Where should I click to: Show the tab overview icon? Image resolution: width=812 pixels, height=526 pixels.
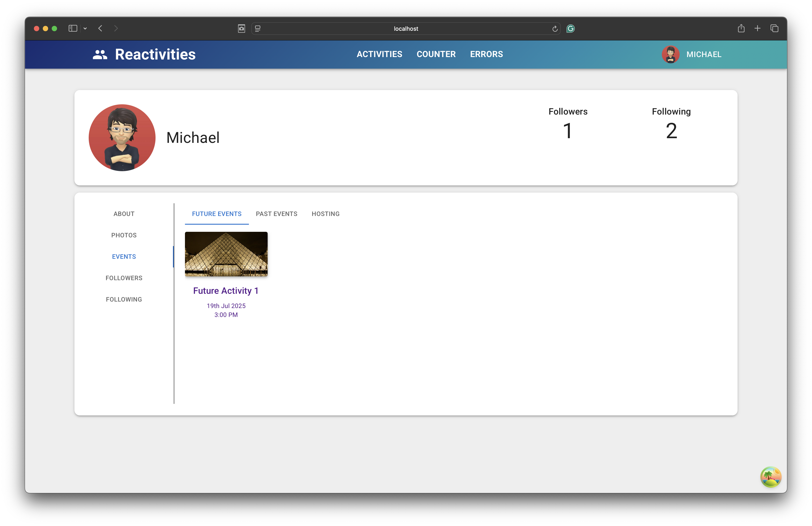(774, 28)
